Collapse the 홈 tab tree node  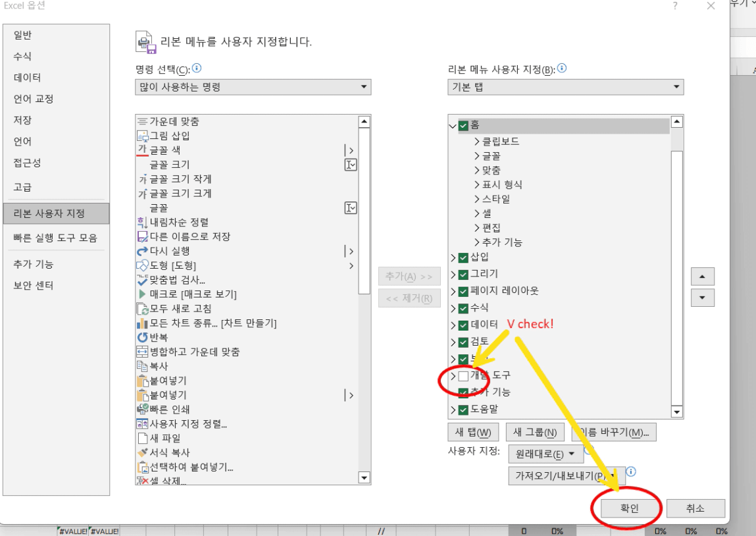[453, 126]
